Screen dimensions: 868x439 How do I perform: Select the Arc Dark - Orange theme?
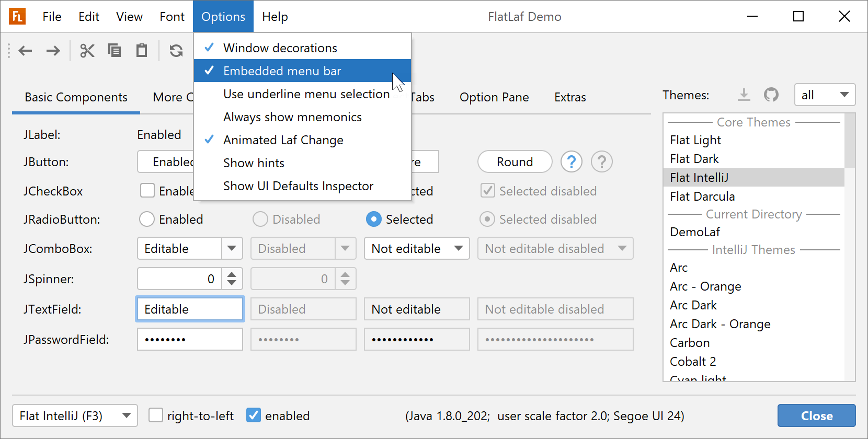tap(753, 324)
